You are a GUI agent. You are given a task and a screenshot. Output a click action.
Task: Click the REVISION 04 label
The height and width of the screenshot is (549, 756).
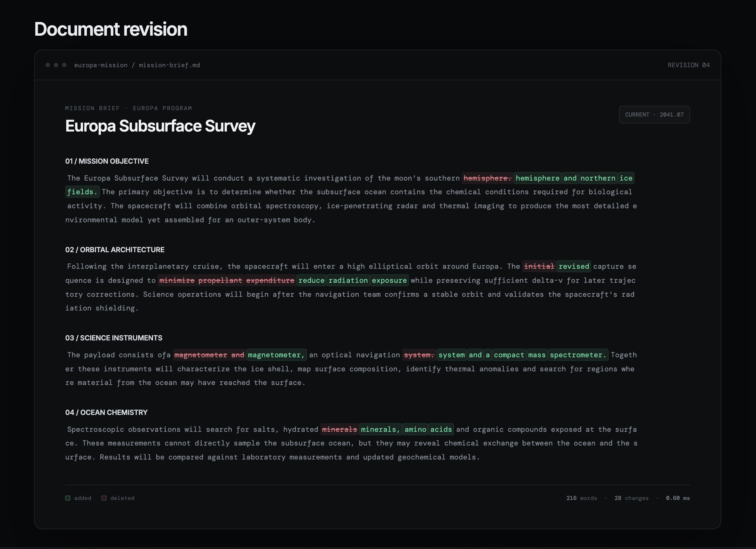(x=688, y=65)
